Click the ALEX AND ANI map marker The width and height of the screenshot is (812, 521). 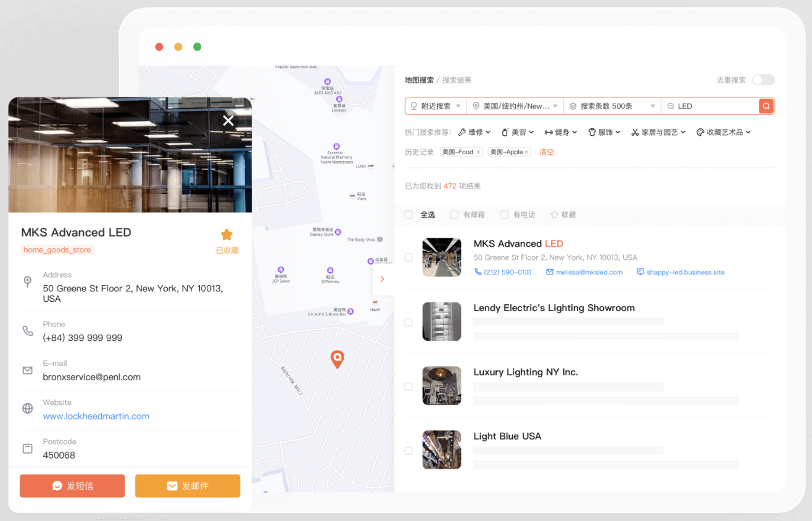pyautogui.click(x=327, y=81)
